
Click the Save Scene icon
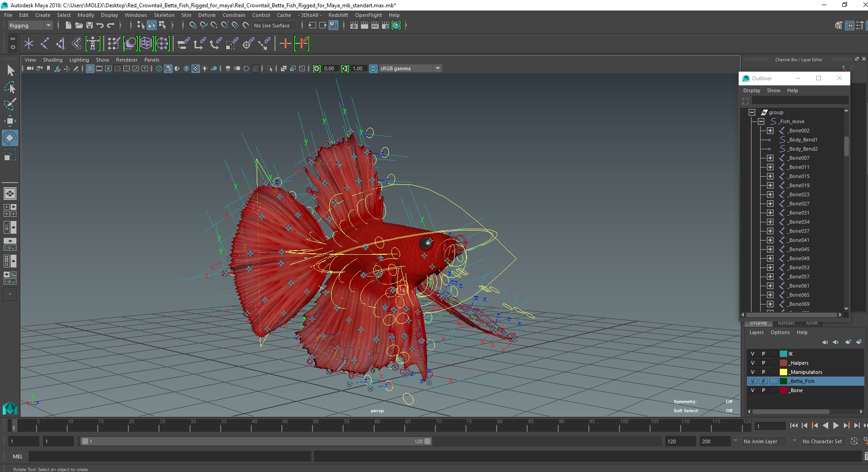tap(90, 26)
